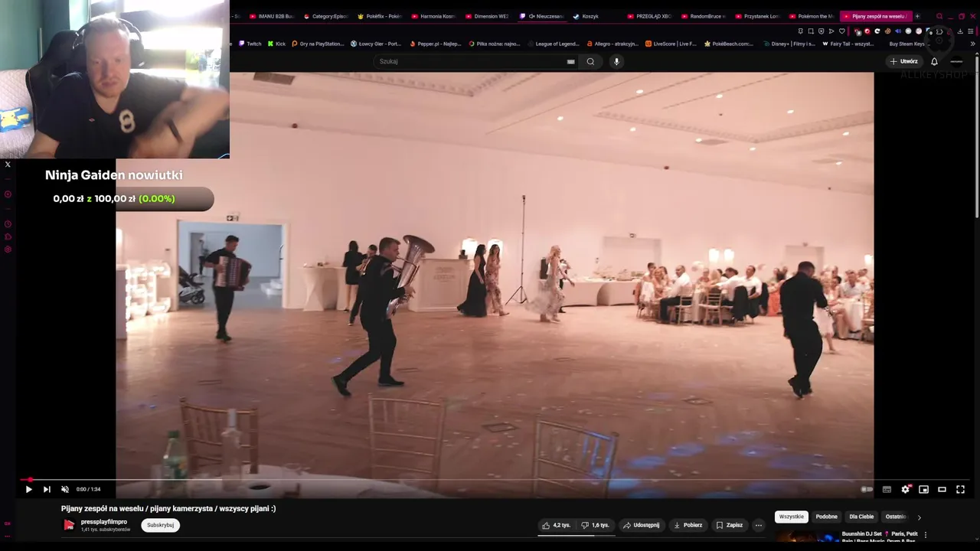Click the search magnifier button

[x=590, y=61]
